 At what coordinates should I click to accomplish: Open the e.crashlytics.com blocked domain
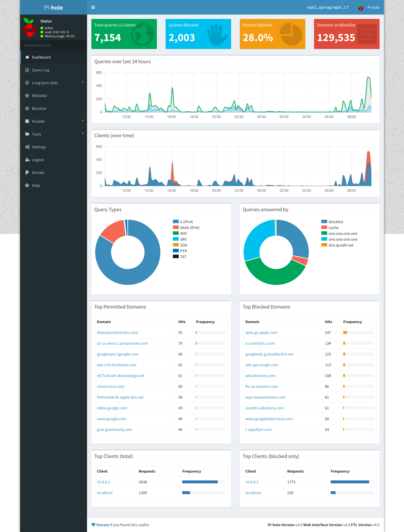point(260,343)
